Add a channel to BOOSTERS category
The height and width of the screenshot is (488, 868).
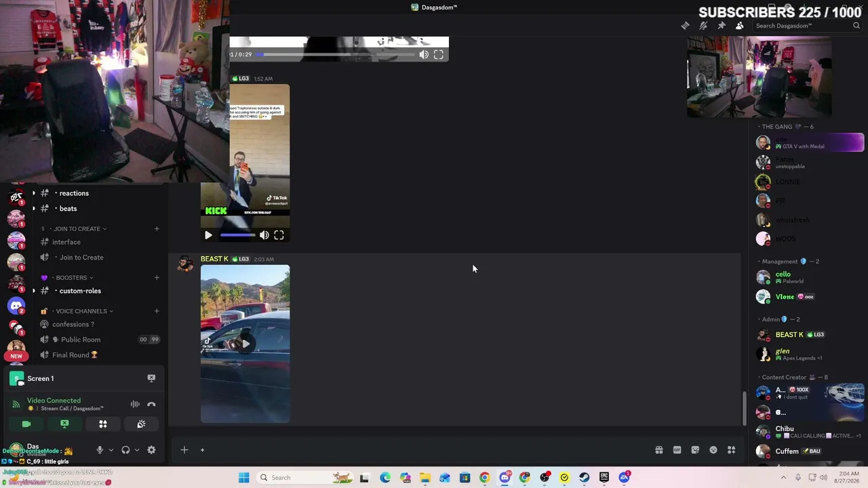tap(157, 278)
